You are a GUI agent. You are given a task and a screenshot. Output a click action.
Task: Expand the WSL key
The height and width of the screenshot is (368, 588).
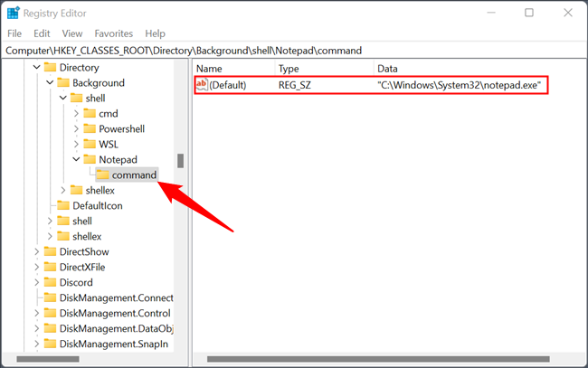click(x=76, y=145)
